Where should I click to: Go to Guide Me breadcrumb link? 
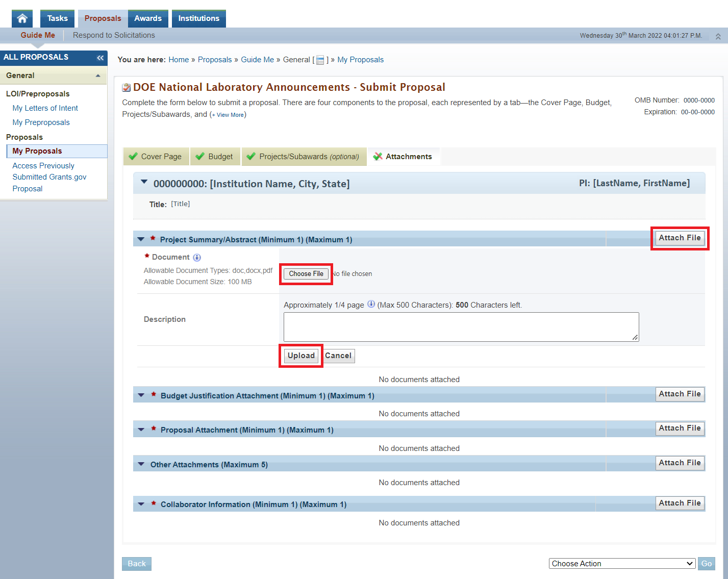[257, 60]
